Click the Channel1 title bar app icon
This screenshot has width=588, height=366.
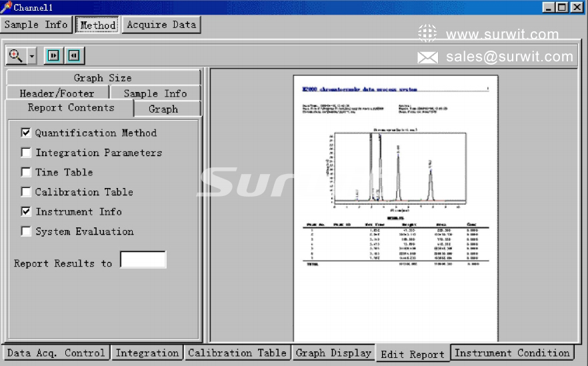point(6,7)
